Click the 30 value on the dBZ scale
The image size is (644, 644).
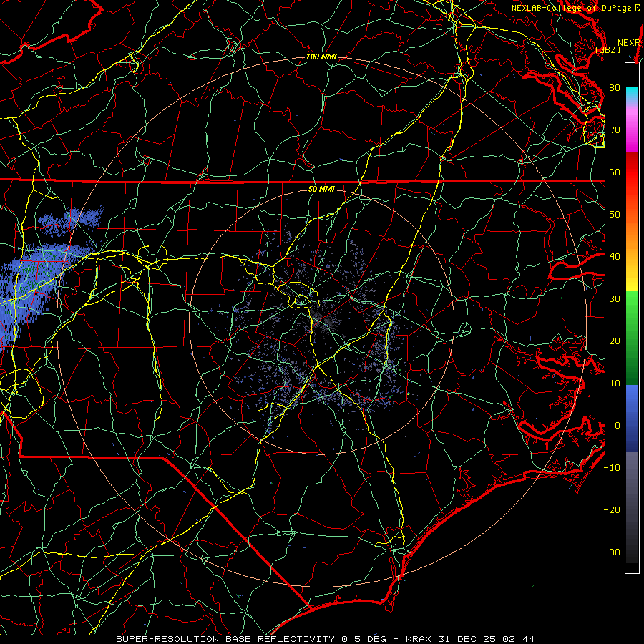tap(615, 298)
